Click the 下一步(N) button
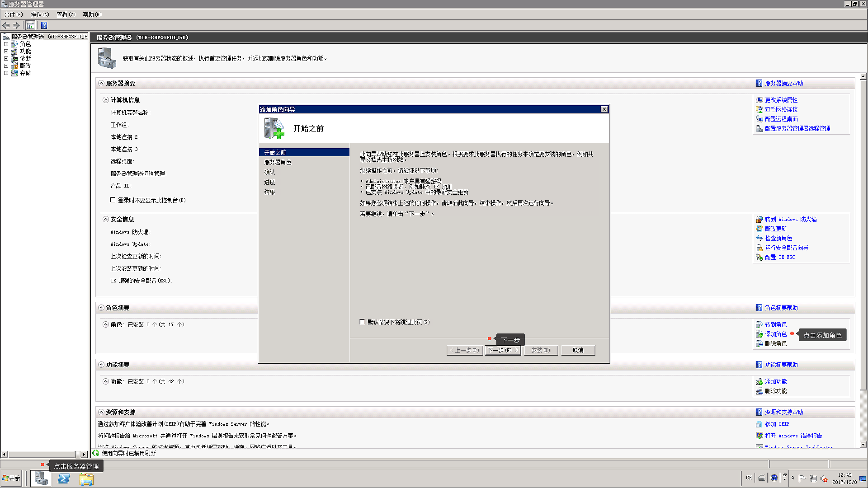Image resolution: width=868 pixels, height=488 pixels. (x=502, y=350)
